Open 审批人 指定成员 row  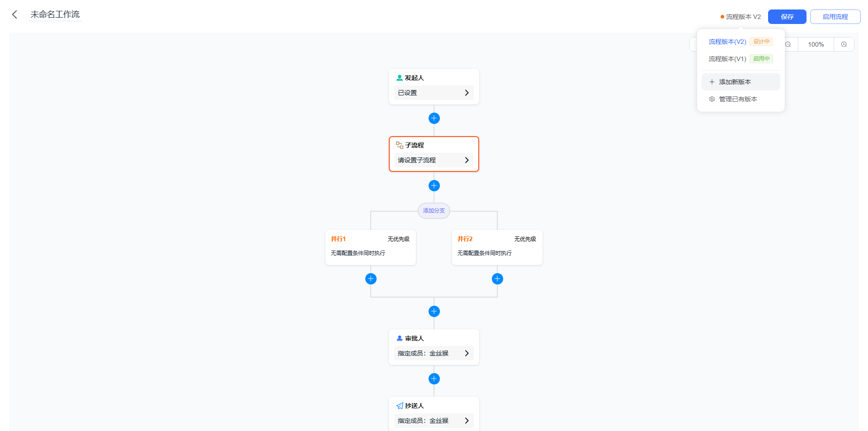point(434,353)
